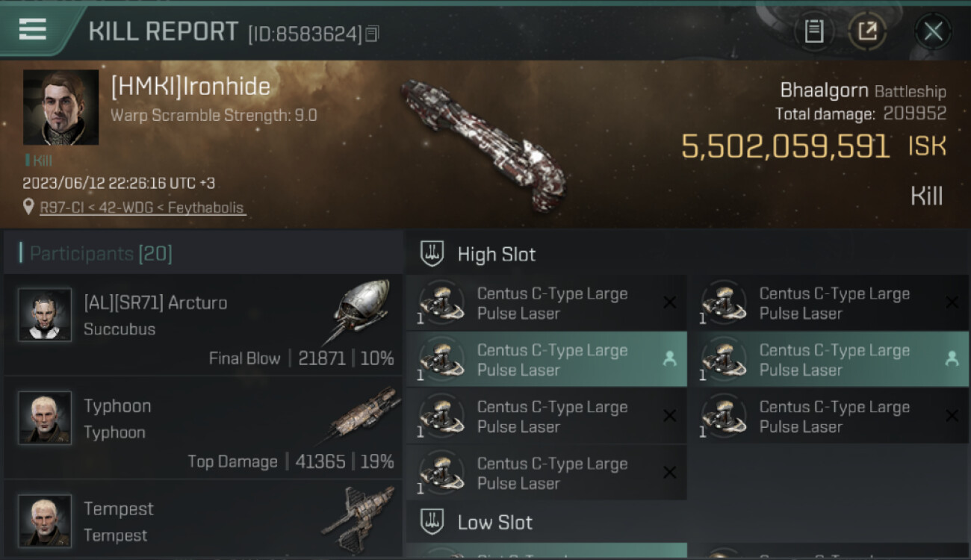Screen dimensions: 971x560
Task: Select first Centus C-Type Large Pulse Laser
Action: 545,303
